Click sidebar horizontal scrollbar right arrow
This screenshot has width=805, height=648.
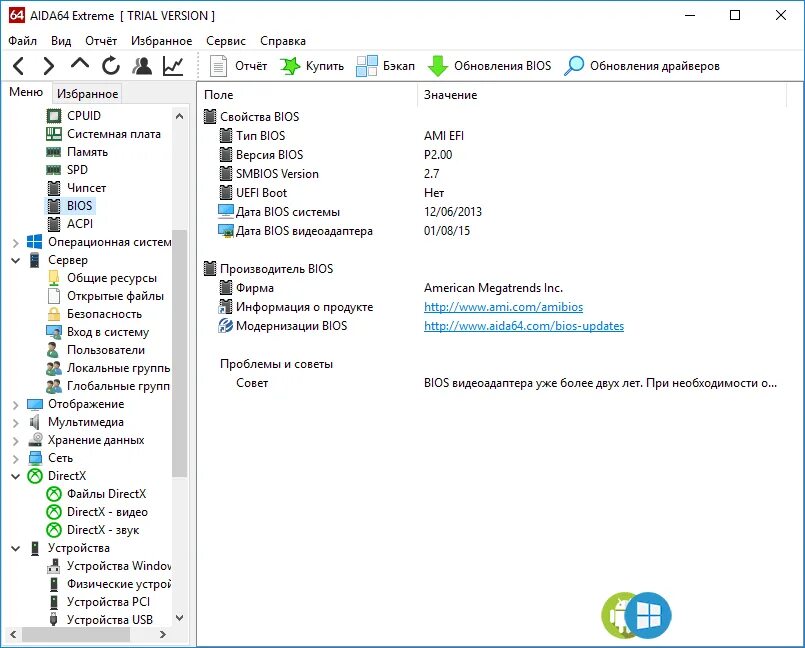(x=163, y=634)
